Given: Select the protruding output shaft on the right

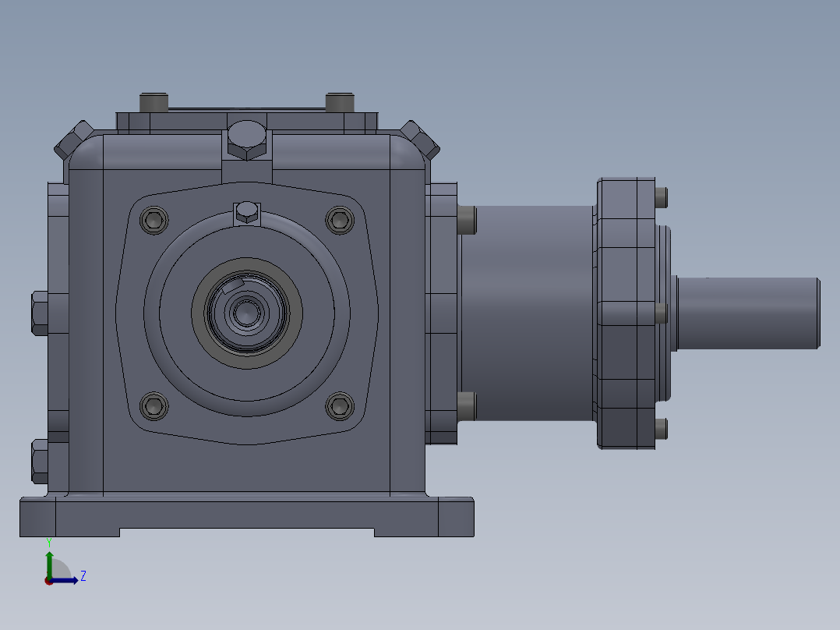Looking at the screenshot, I should coord(748,313).
